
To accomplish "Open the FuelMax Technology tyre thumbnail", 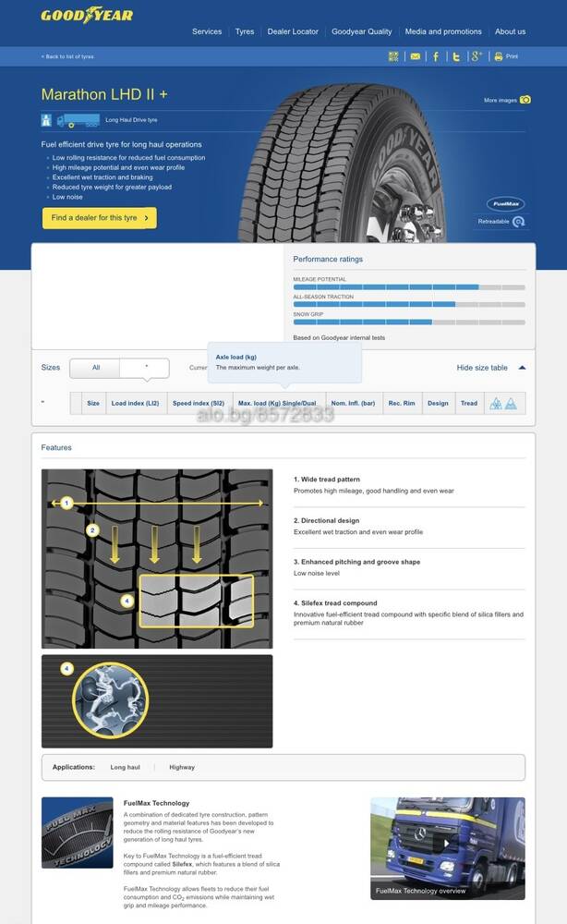I will click(78, 833).
